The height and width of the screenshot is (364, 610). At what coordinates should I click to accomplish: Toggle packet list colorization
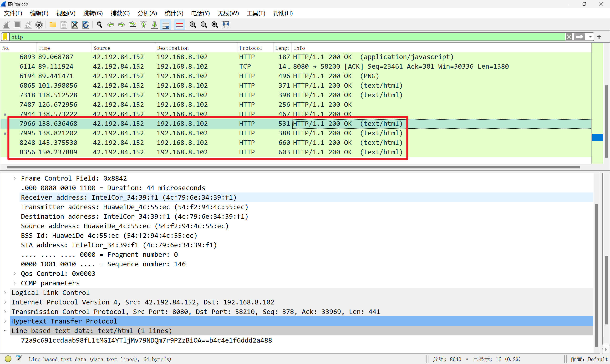(179, 25)
